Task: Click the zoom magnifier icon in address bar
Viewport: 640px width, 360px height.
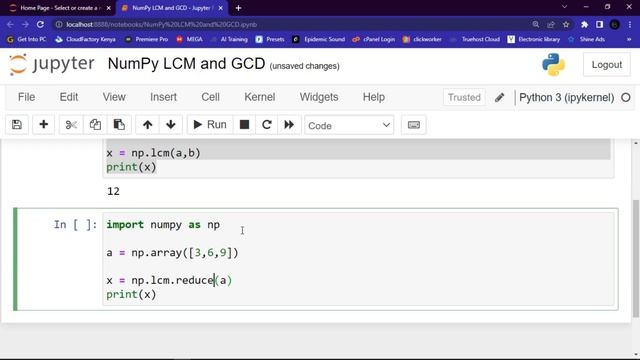Action: click(536, 24)
